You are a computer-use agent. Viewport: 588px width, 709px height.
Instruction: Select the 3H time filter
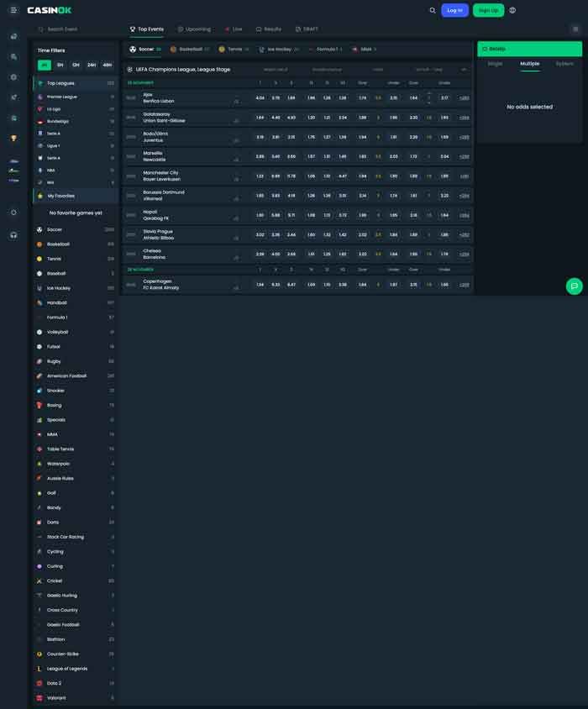pyautogui.click(x=60, y=65)
